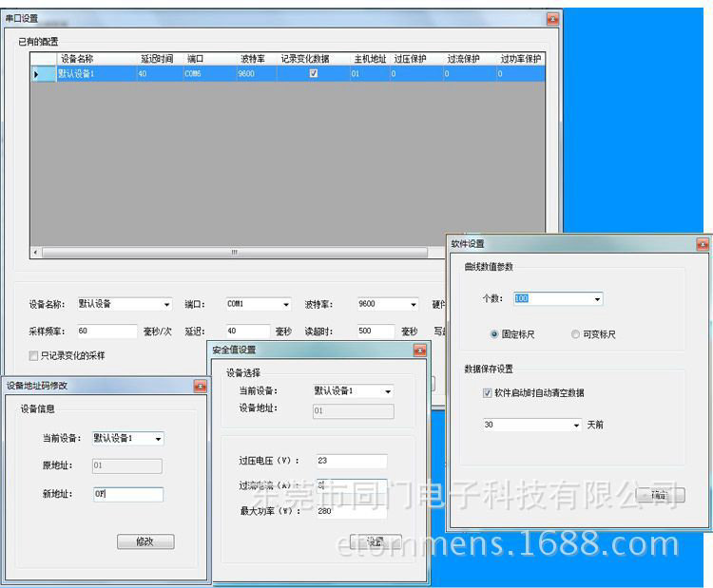Image resolution: width=713 pixels, height=588 pixels.
Task: Uncheck 软件启动时自动清空数据 option
Action: click(x=488, y=392)
